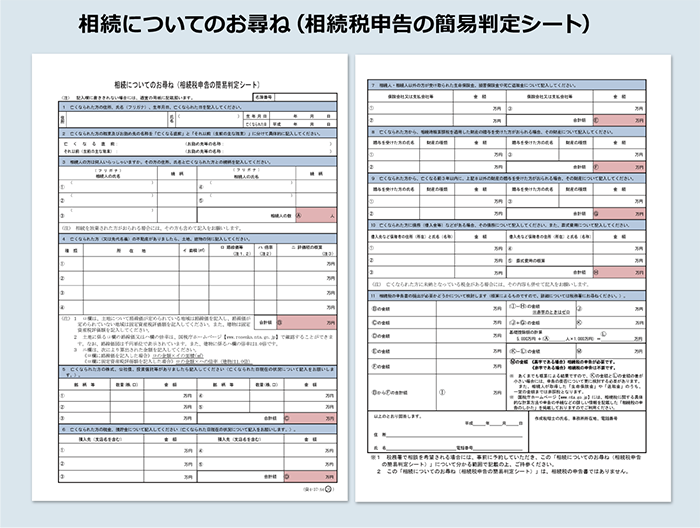Select section 10 header about debts
700x528 pixels.
(507, 225)
